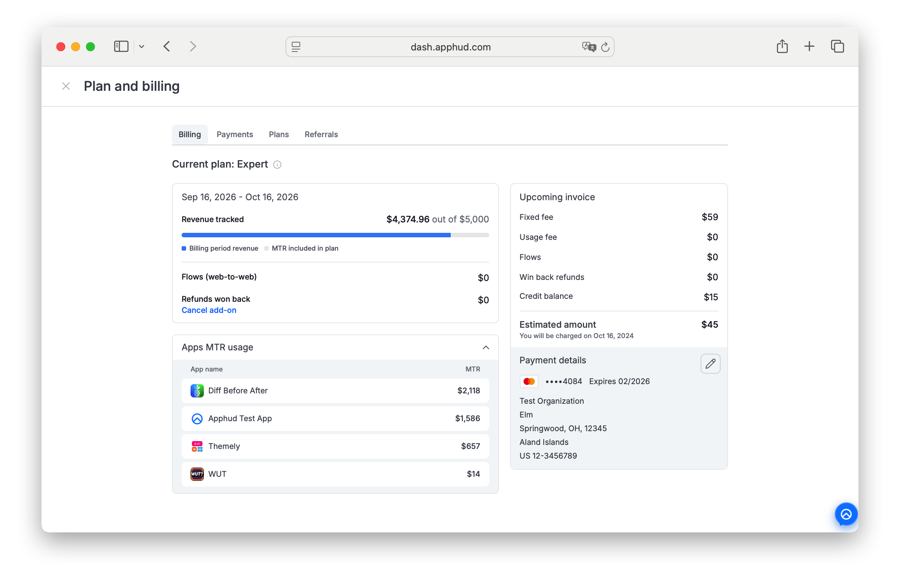Click the charge date note Oct 16, 2024
900x588 pixels.
(x=576, y=336)
